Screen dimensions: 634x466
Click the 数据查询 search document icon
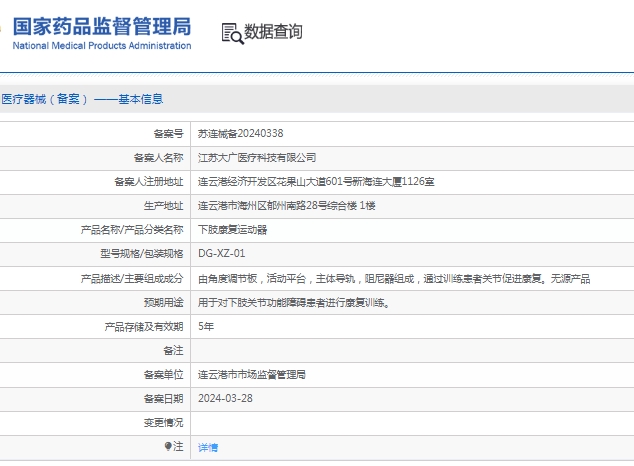click(x=232, y=33)
